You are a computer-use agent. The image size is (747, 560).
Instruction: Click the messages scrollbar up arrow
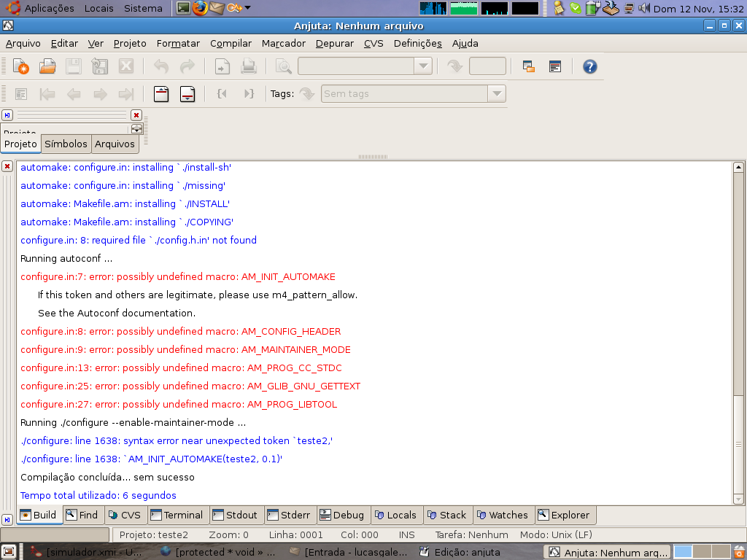click(x=738, y=167)
